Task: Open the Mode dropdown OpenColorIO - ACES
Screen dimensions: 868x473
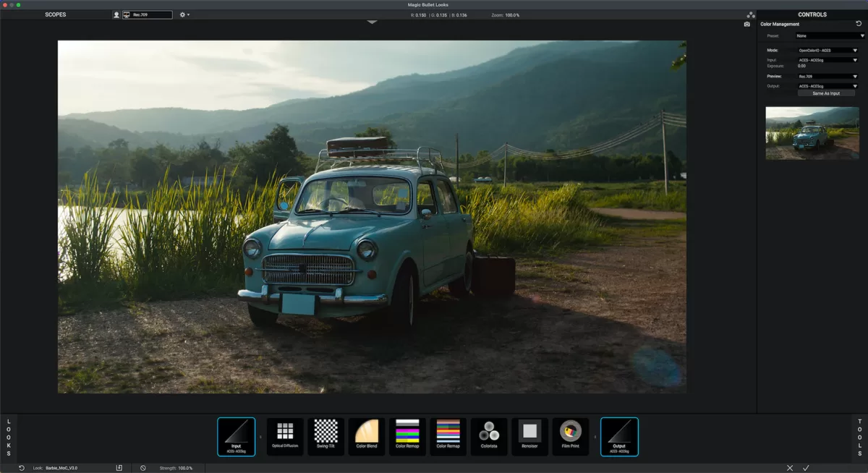Action: [x=827, y=51]
